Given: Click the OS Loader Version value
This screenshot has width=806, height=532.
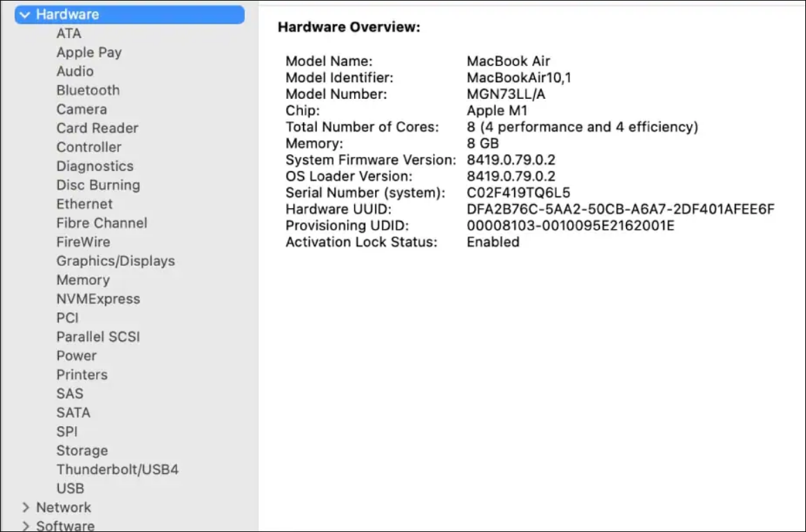Looking at the screenshot, I should click(x=511, y=176).
